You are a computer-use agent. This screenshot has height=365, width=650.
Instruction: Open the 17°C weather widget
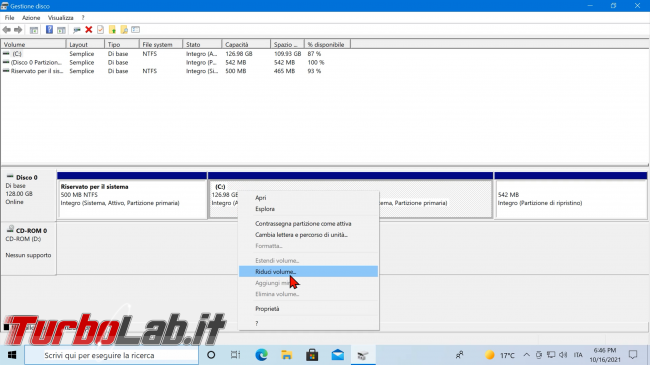point(500,355)
